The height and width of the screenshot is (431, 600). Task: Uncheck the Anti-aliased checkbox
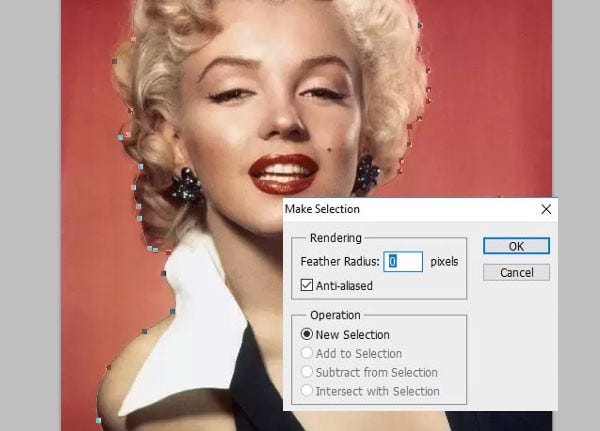(x=307, y=285)
